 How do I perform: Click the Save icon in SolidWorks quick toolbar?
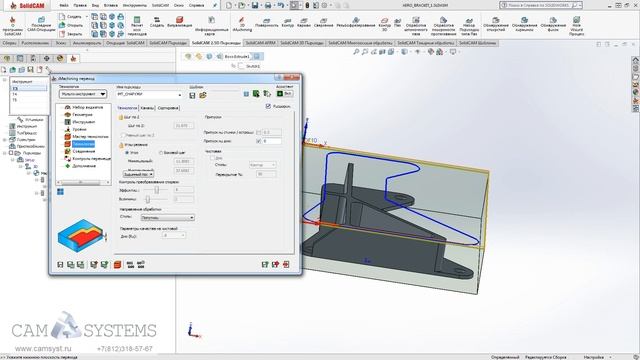pos(255,5)
